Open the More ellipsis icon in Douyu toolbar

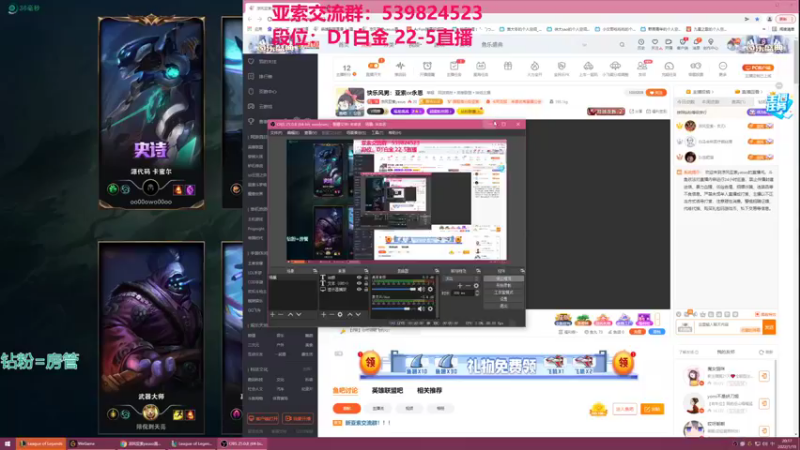coord(722,67)
